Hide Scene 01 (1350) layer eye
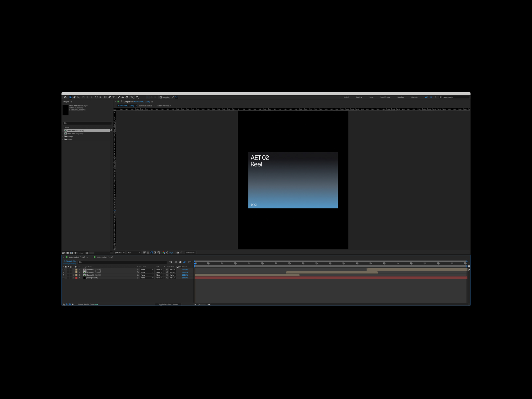532x399 pixels. coord(64,275)
